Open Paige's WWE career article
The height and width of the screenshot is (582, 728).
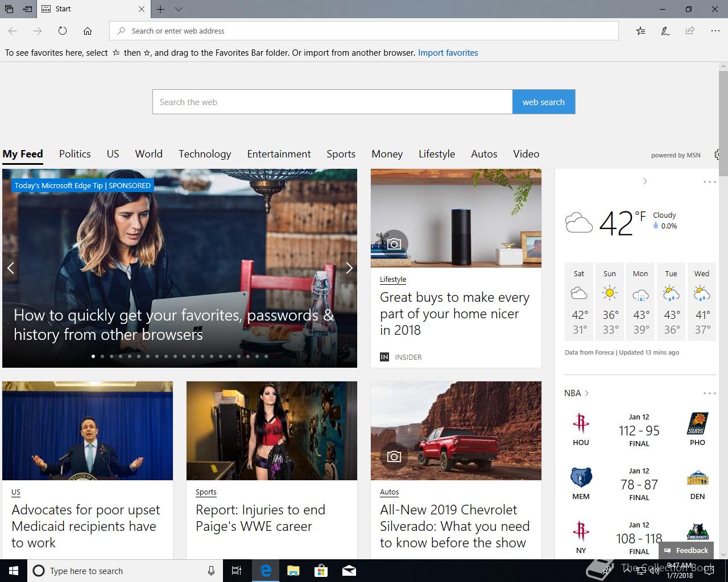coord(260,518)
